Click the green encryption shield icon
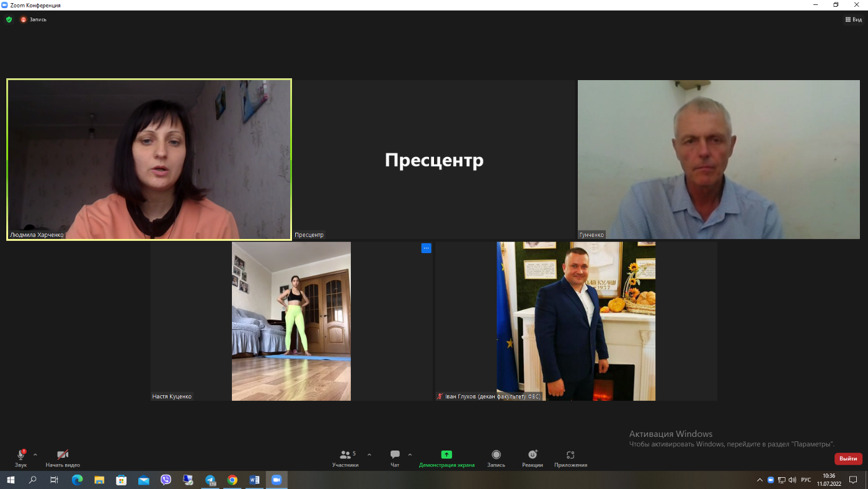 click(x=9, y=19)
